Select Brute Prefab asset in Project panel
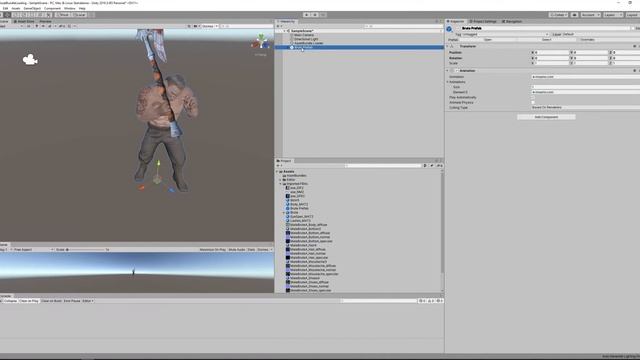This screenshot has height=360, width=640. tap(297, 208)
